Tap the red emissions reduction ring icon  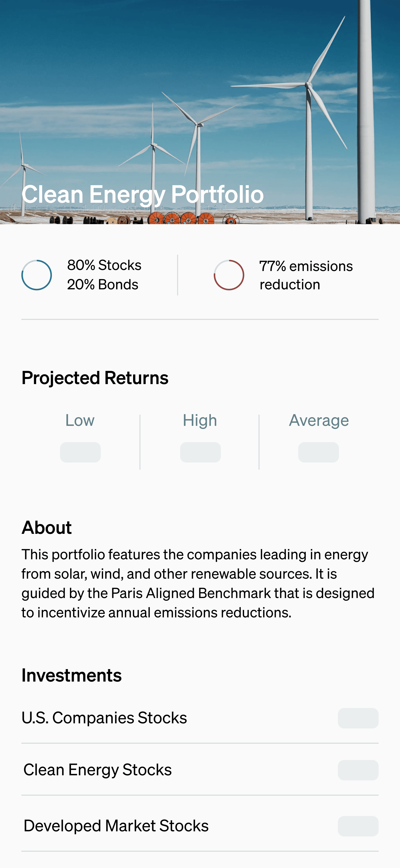point(229,275)
